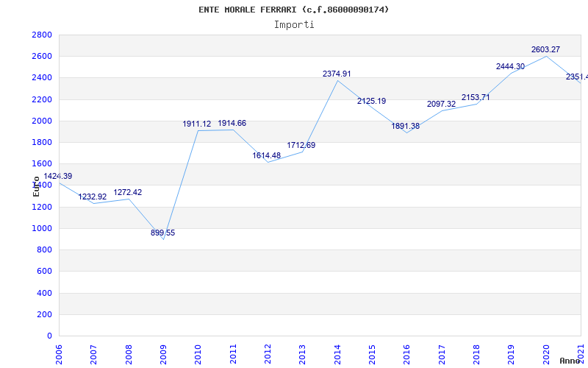Select data label 899.55
The image size is (588, 368).
tap(162, 233)
